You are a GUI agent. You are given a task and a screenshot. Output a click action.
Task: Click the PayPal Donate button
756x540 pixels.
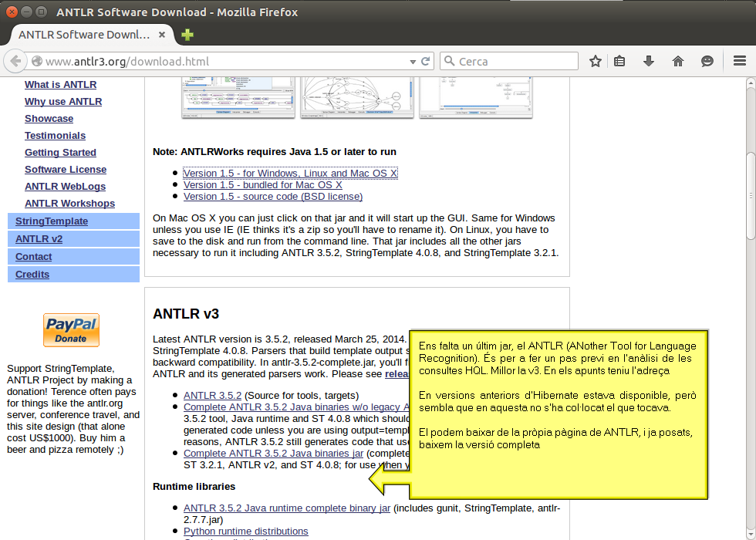pos(71,330)
